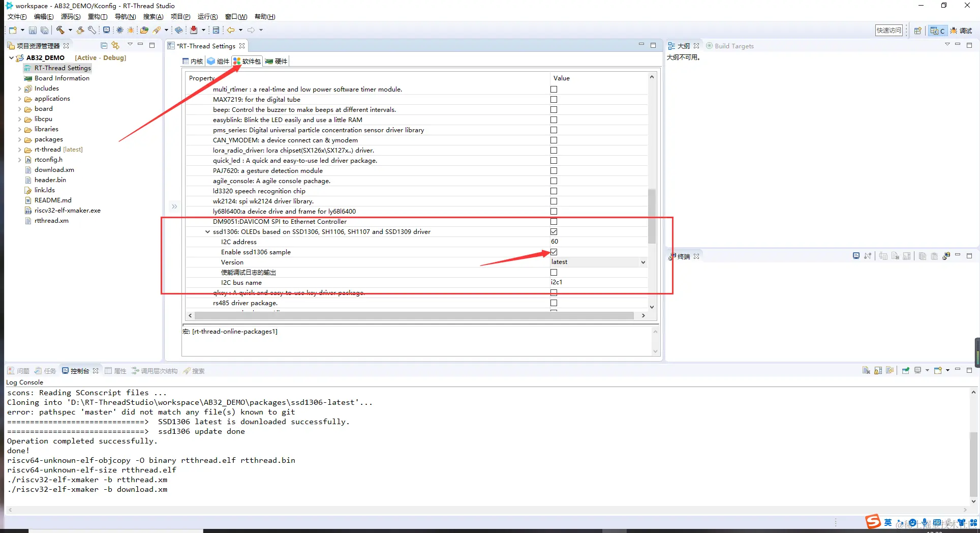980x533 pixels.
Task: Click the back navigation yellow arrow
Action: (x=231, y=31)
